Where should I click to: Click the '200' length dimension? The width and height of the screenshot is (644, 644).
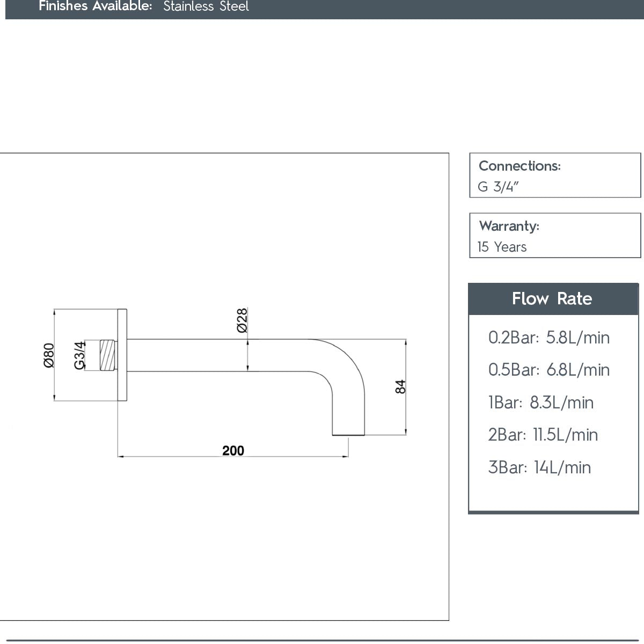click(x=233, y=451)
